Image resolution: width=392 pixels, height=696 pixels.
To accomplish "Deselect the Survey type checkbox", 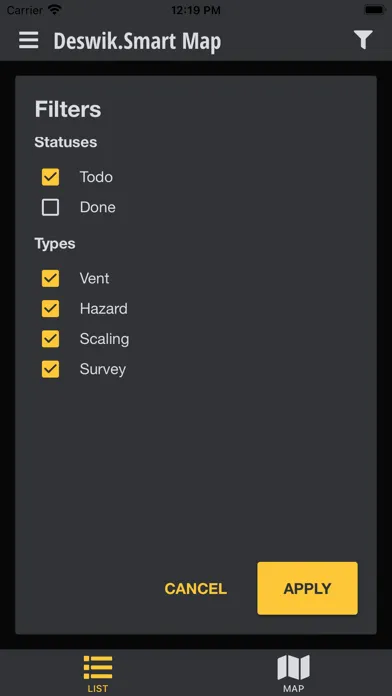I will coord(50,369).
